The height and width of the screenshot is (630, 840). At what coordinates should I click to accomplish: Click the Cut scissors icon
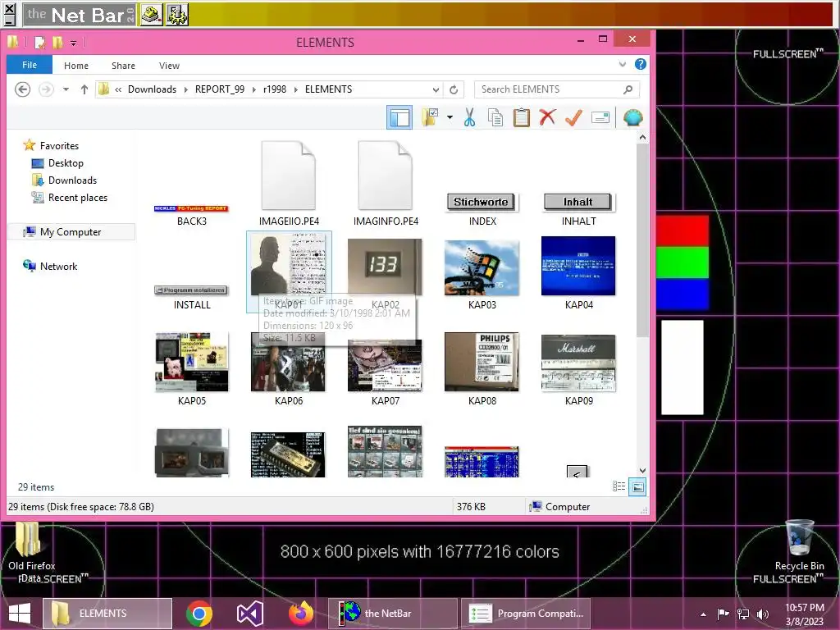470,117
